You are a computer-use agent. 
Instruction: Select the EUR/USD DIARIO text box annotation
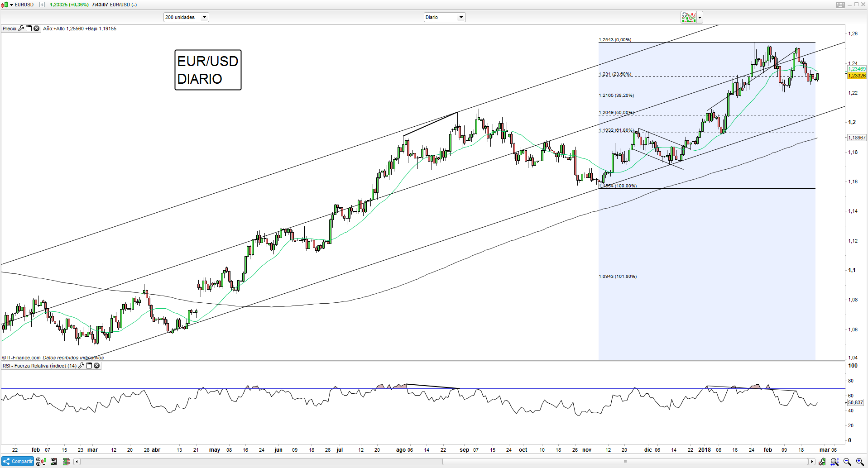pos(208,70)
